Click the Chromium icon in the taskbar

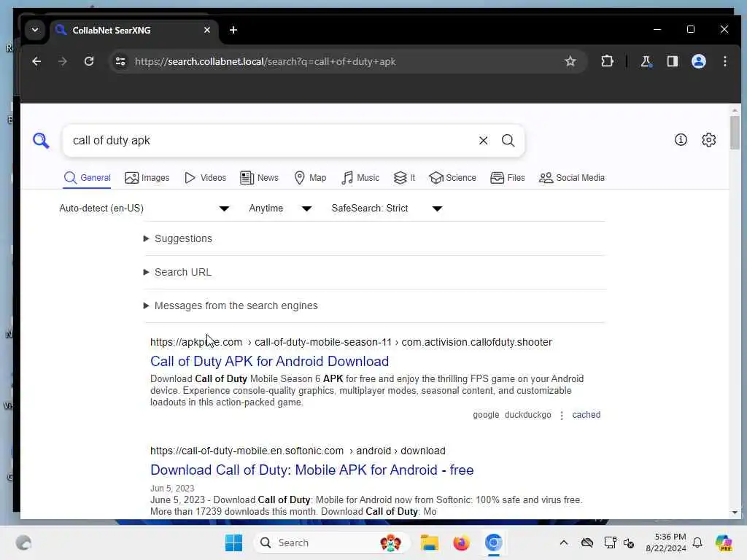(x=494, y=542)
